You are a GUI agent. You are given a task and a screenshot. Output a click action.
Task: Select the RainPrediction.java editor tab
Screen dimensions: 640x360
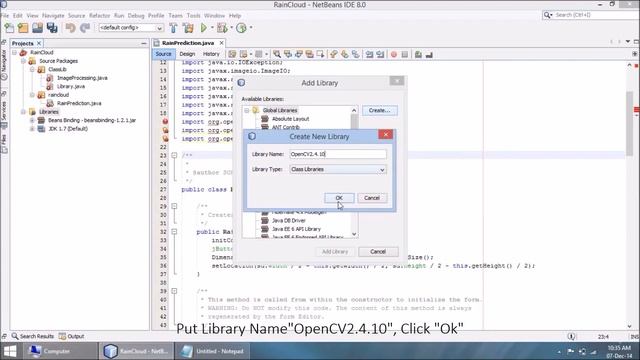188,43
